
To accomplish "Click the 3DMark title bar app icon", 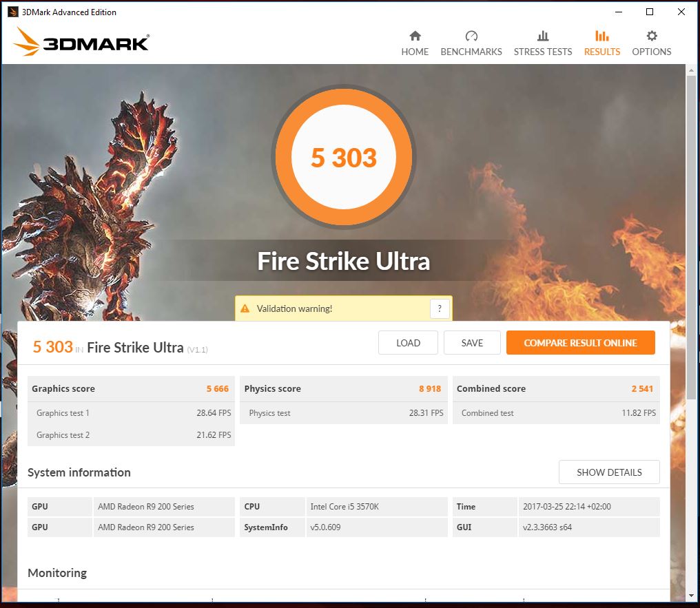I will click(13, 12).
